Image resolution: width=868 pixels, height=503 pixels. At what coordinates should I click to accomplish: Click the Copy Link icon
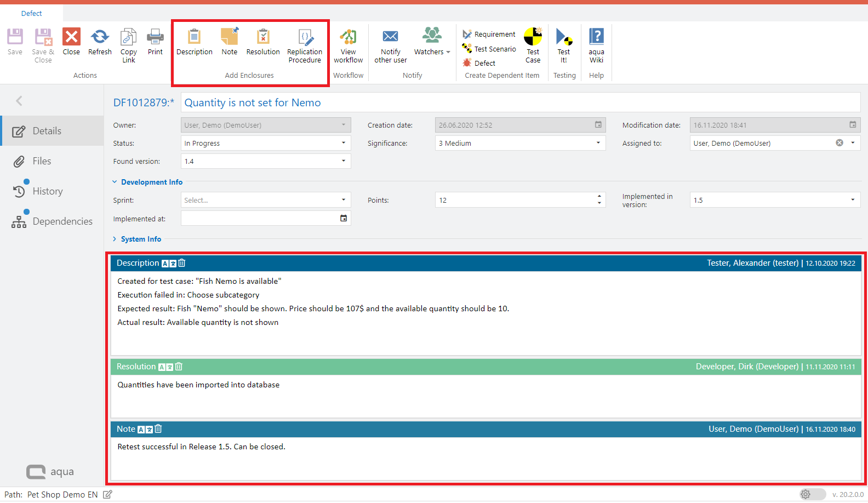(129, 37)
